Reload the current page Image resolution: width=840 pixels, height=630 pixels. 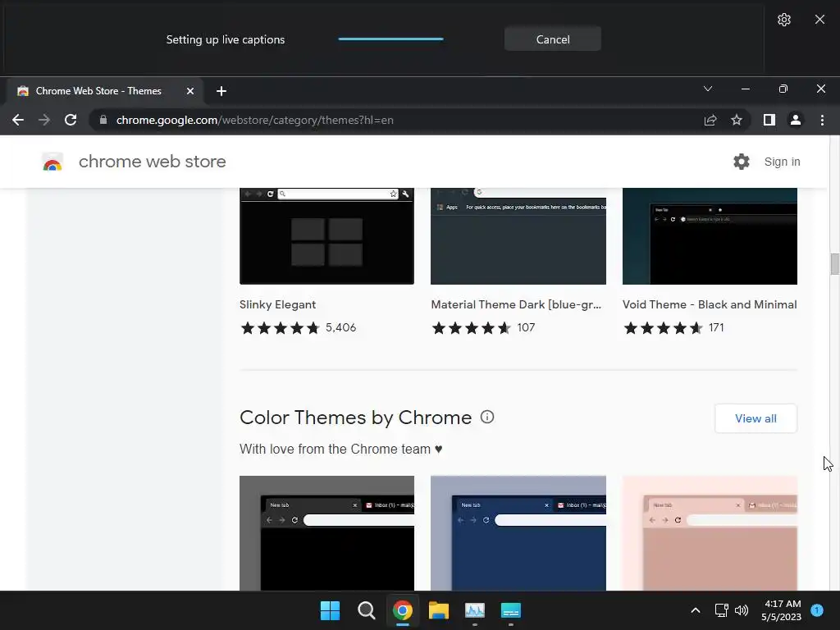pyautogui.click(x=71, y=120)
